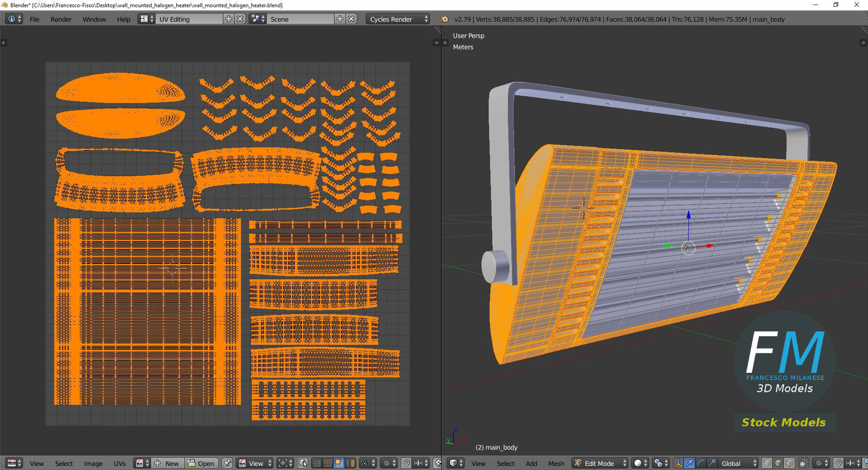The width and height of the screenshot is (868, 470).
Task: Open the Help menu
Action: tap(123, 19)
